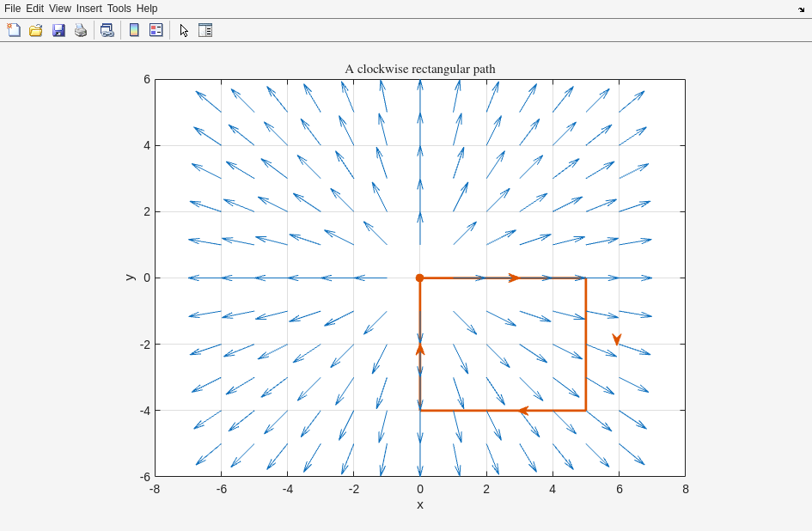
Task: Insert a legend using the toolbar icon
Action: 156,30
